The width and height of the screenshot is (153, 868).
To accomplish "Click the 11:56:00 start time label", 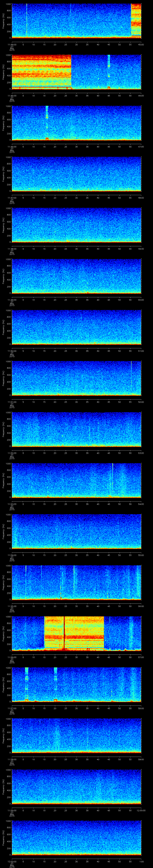I will point(12,657).
